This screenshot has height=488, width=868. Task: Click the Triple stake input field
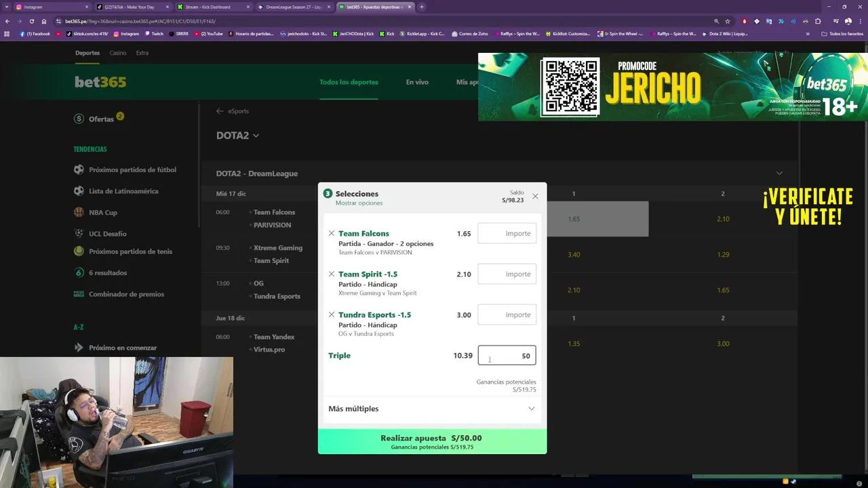507,355
